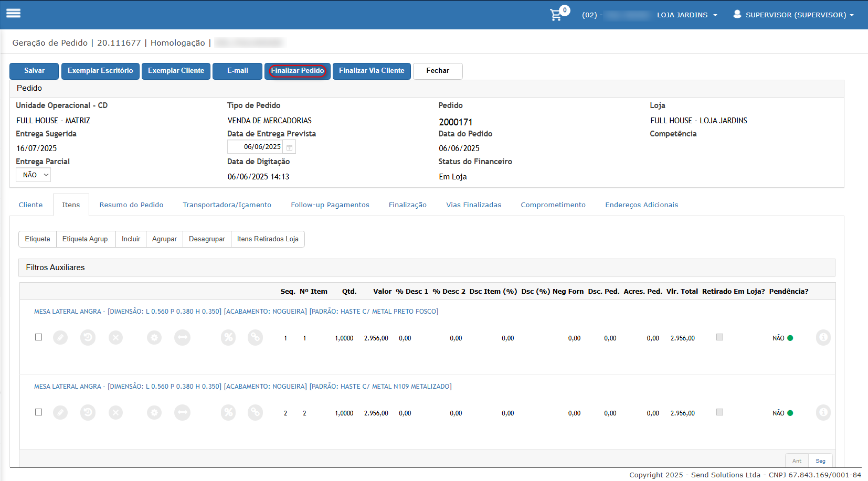Image resolution: width=868 pixels, height=481 pixels.
Task: Click the E-mail button
Action: tap(237, 71)
